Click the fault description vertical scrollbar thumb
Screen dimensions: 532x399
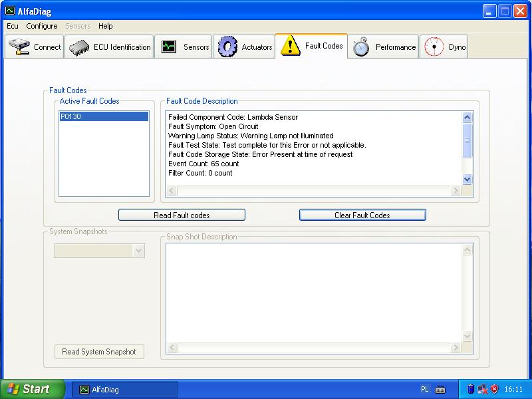[x=467, y=141]
